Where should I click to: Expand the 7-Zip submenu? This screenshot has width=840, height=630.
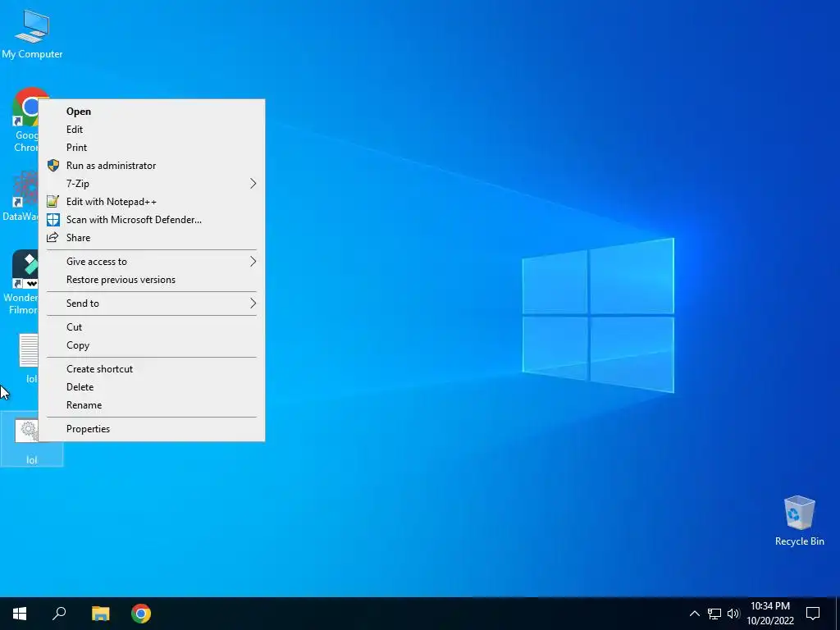[x=152, y=183]
